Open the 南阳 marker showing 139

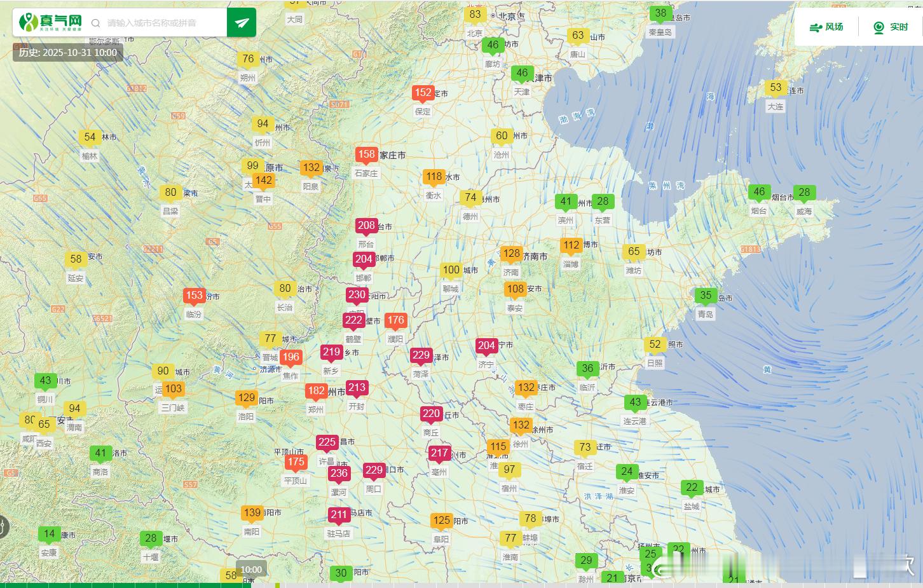point(252,514)
